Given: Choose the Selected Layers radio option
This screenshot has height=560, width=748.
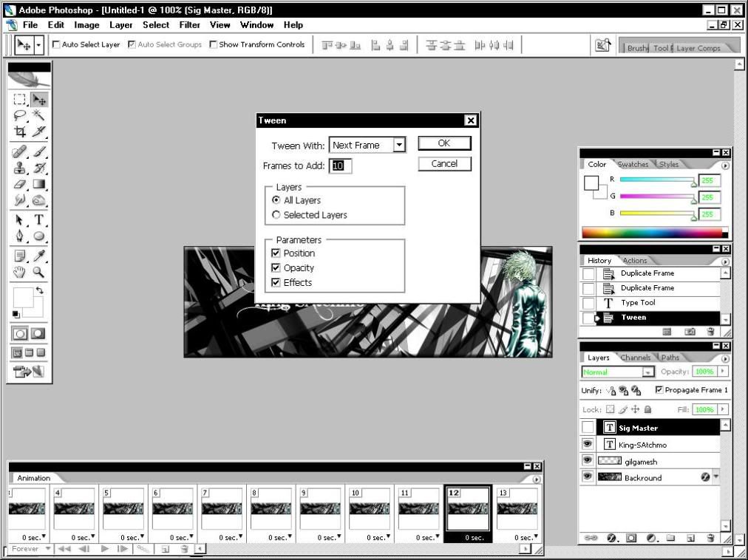Looking at the screenshot, I should pos(276,215).
